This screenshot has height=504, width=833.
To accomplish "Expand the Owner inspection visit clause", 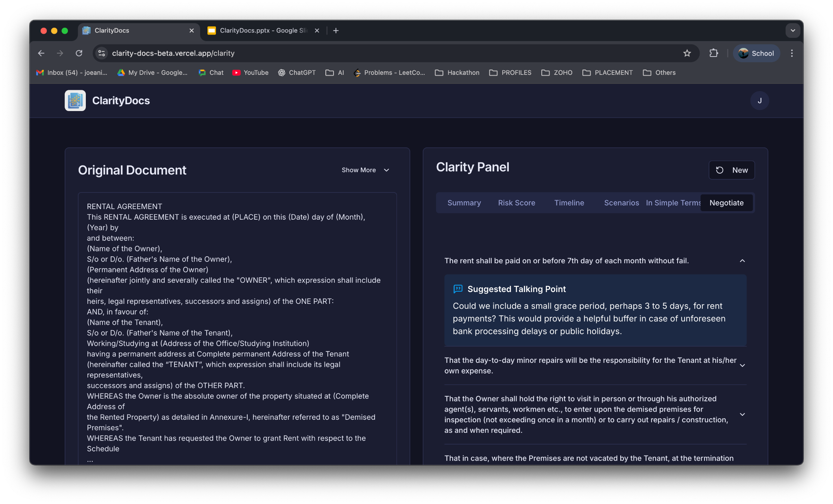I will (x=742, y=414).
